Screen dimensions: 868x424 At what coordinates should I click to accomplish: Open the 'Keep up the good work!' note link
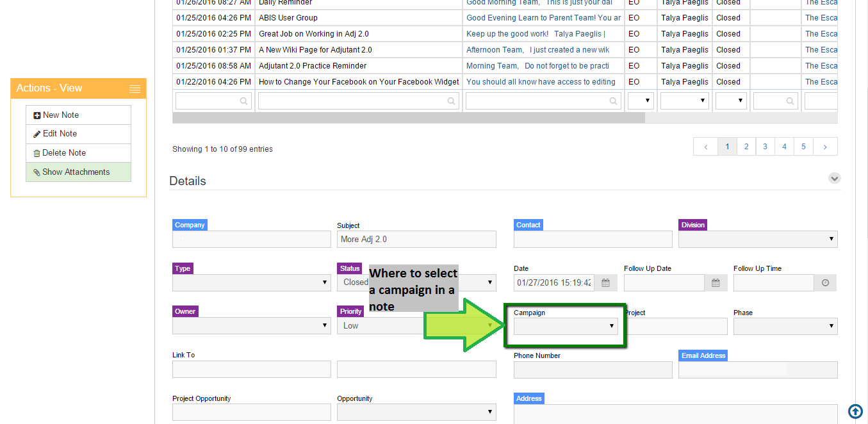coord(535,34)
